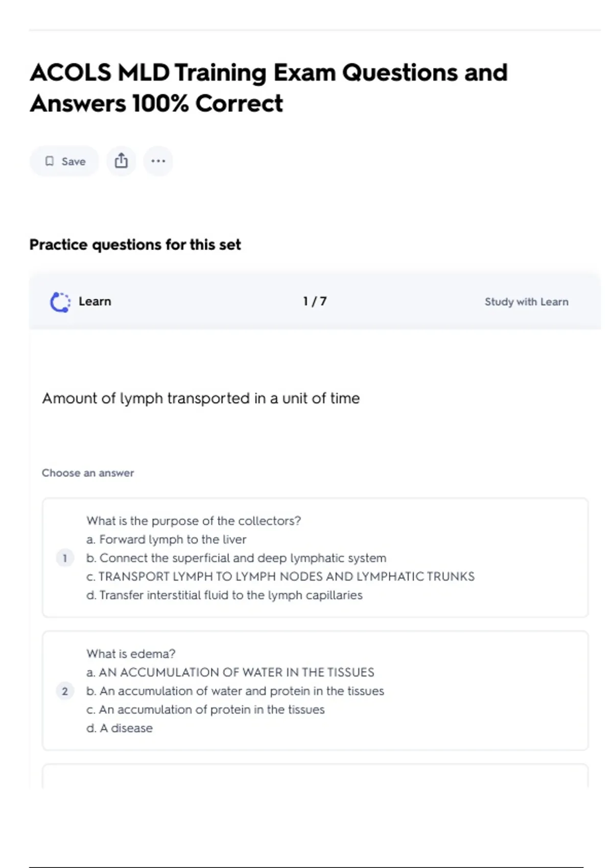Click the number 1 answer badge

tap(65, 558)
